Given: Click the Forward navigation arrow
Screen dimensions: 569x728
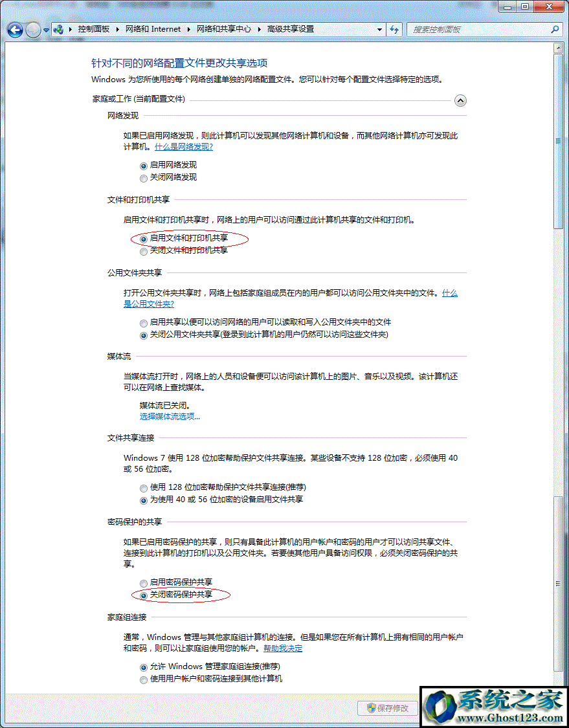Looking at the screenshot, I should (34, 30).
